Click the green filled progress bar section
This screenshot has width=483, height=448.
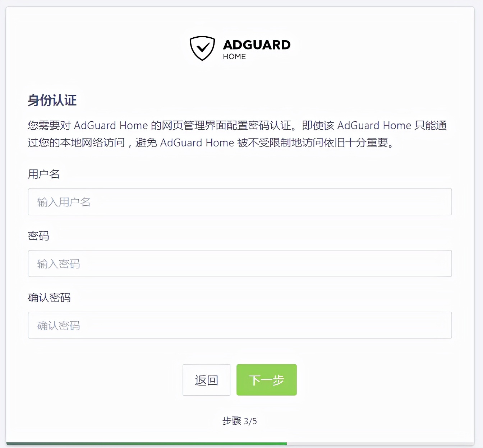pyautogui.click(x=146, y=444)
